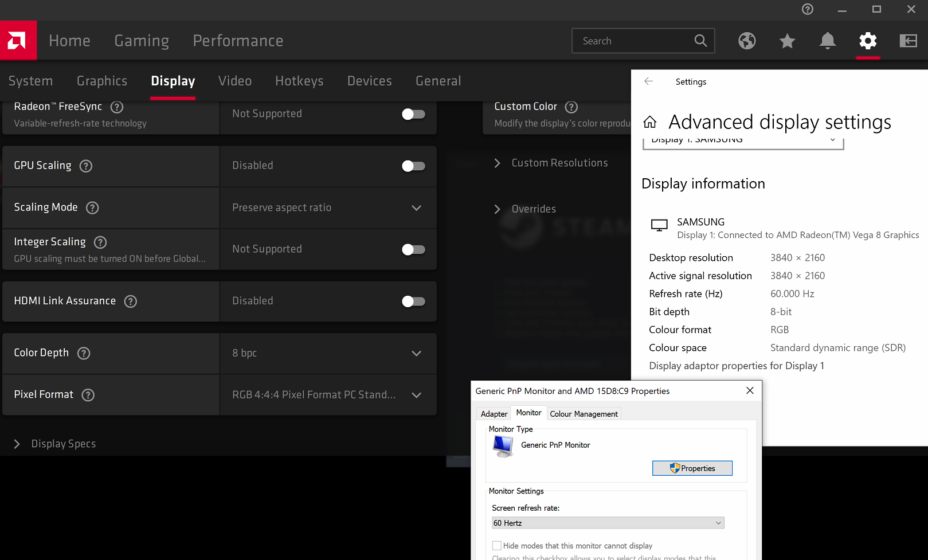Open settings gear icon
The width and height of the screenshot is (928, 560).
(x=868, y=41)
